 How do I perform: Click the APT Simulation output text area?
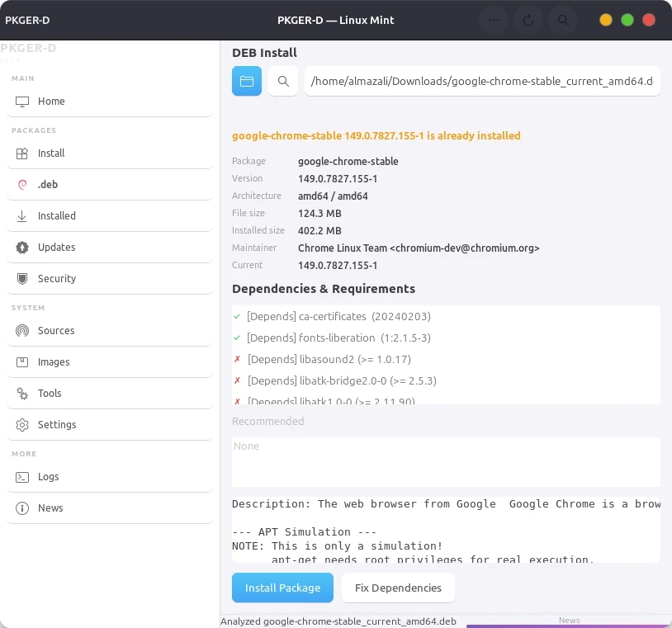point(446,530)
